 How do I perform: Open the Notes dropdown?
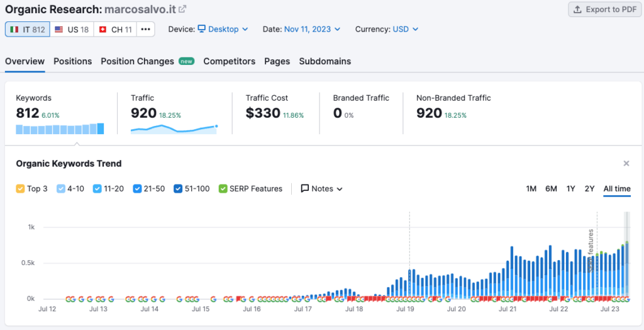[x=322, y=189]
